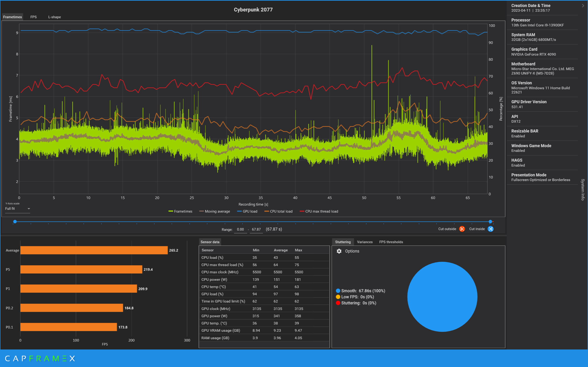Collapse the System Info panel chevron
Screen dimensions: 588x367
point(583,6)
